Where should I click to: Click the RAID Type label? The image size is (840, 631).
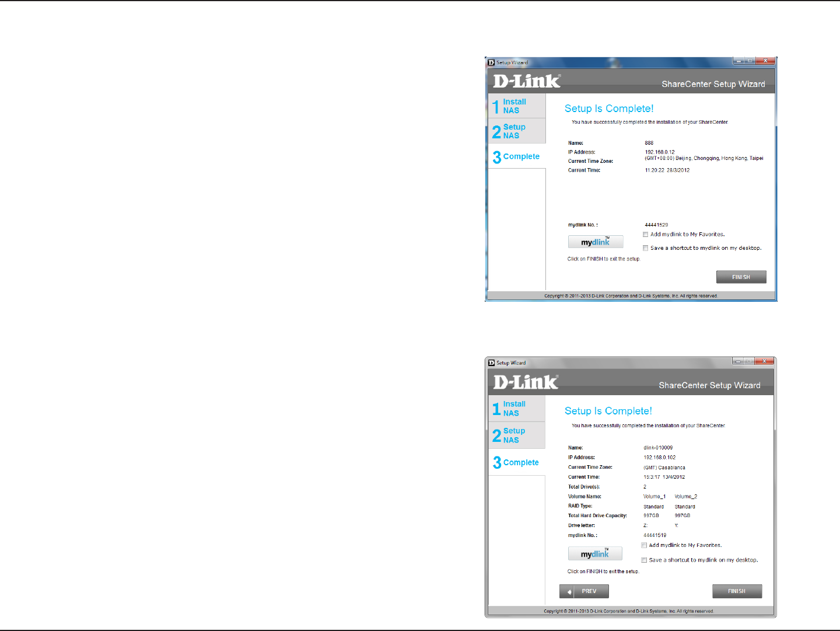[580, 506]
